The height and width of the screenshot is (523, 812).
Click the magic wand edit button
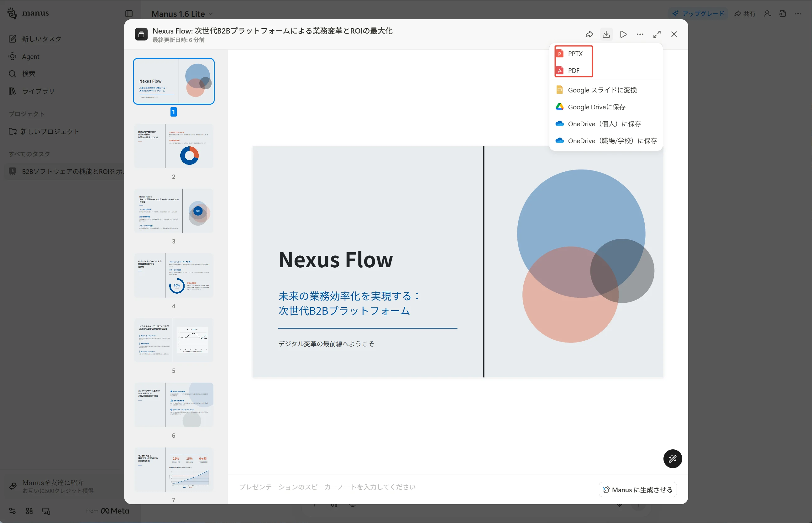(673, 459)
